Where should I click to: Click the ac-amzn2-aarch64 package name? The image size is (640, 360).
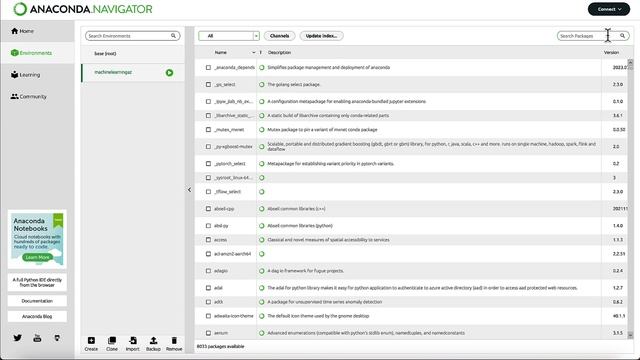(x=233, y=254)
